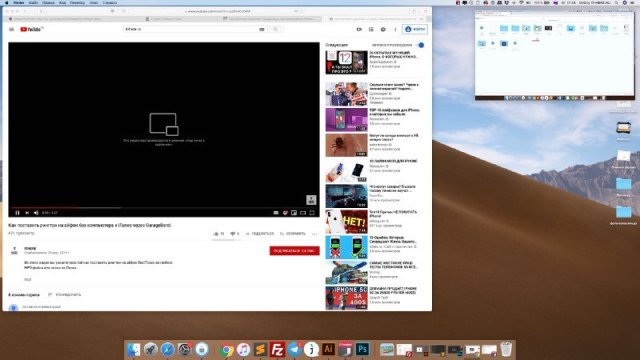This screenshot has width=640, height=360.
Task: Skip to the next video
Action: click(27, 213)
